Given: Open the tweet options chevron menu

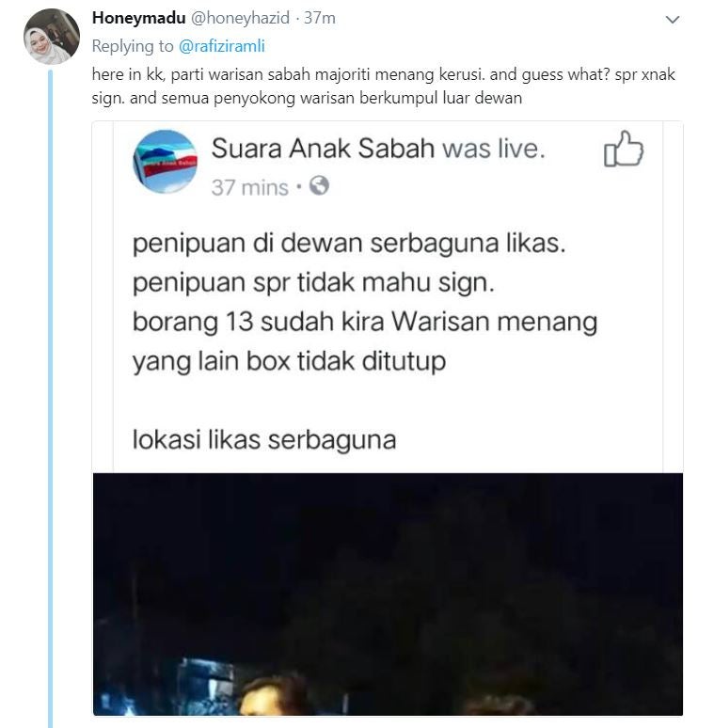Looking at the screenshot, I should 673,20.
